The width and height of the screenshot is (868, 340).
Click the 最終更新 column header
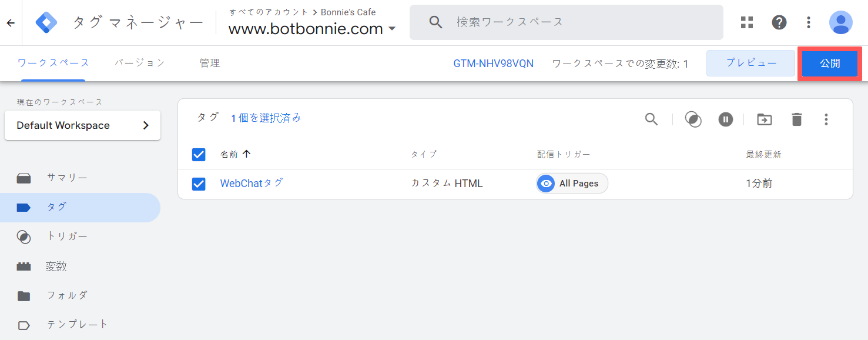(x=764, y=155)
